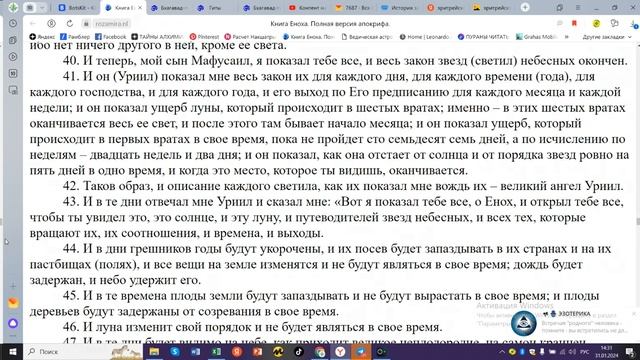Open the orange mail icon in sidebar
This screenshot has height=360, width=640.
click(x=13, y=303)
